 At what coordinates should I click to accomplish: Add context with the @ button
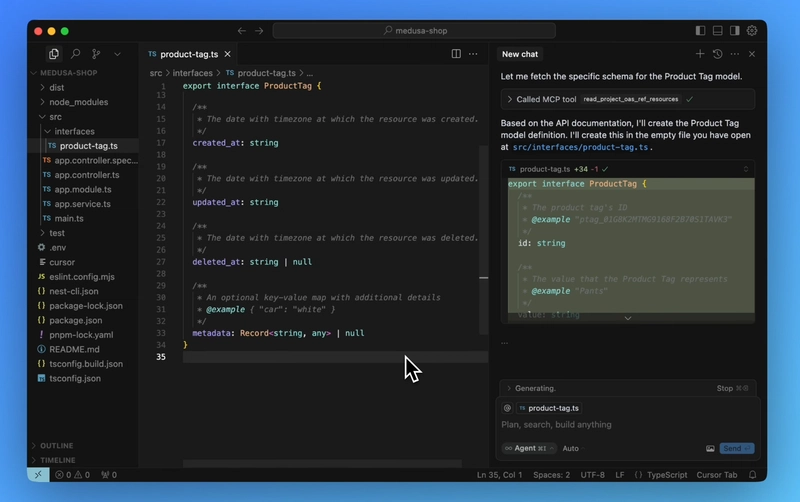point(507,408)
